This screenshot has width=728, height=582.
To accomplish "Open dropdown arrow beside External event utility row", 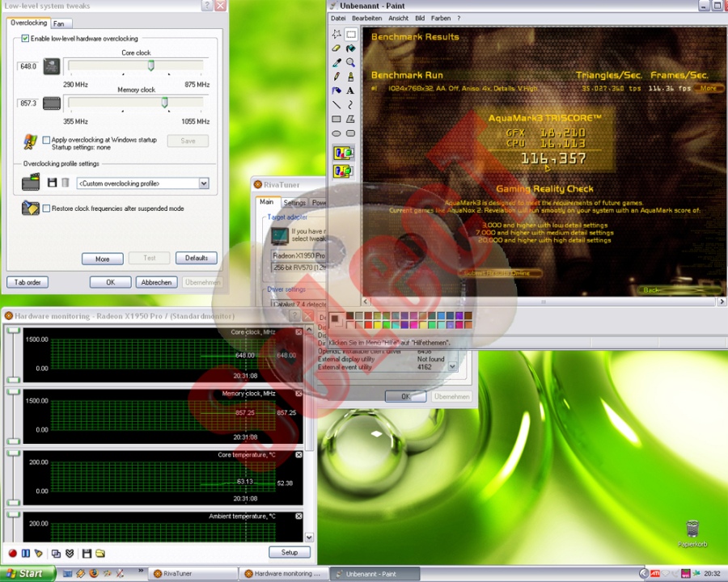I will click(x=452, y=367).
